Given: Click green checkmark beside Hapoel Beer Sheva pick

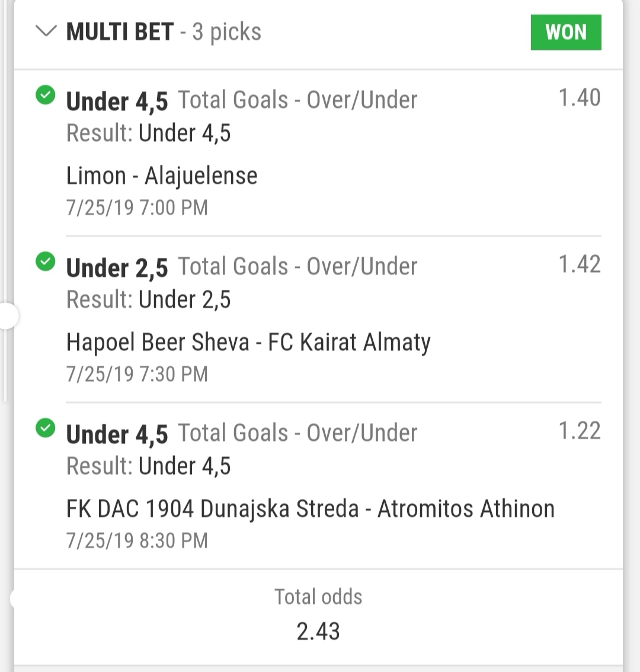Looking at the screenshot, I should 46,261.
